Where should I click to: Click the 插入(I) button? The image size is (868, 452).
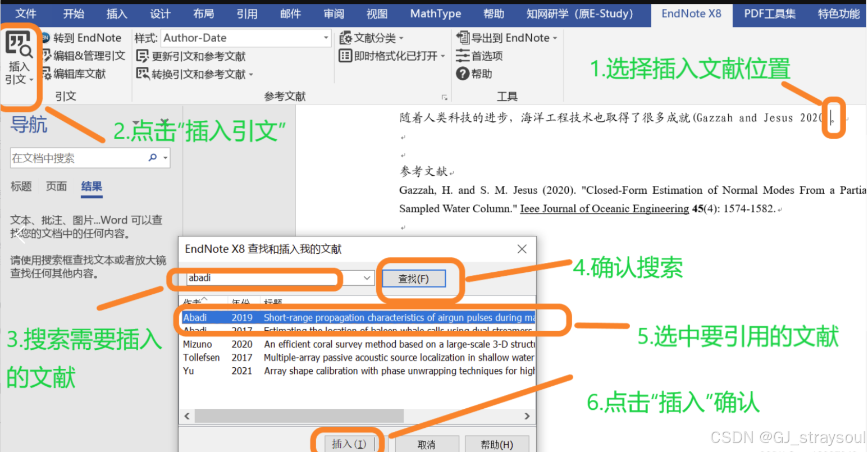(x=349, y=444)
